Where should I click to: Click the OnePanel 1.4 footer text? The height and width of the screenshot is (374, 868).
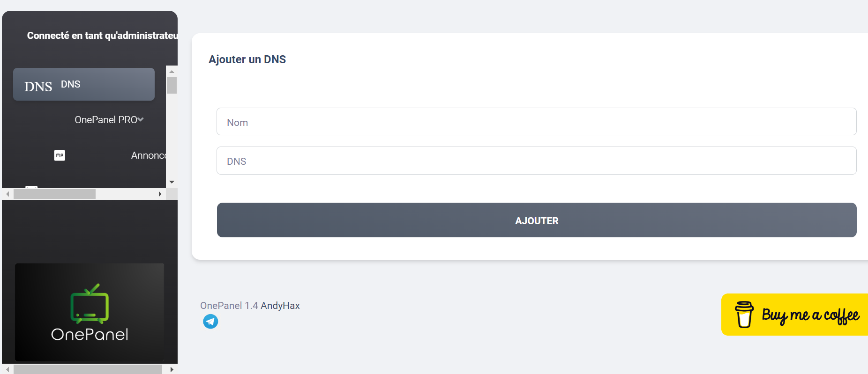pyautogui.click(x=229, y=306)
